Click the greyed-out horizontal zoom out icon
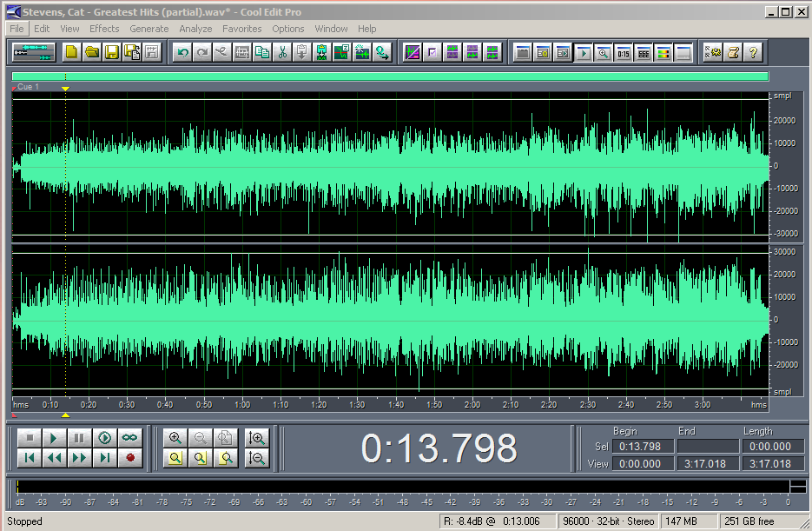The image size is (812, 531). click(x=201, y=438)
